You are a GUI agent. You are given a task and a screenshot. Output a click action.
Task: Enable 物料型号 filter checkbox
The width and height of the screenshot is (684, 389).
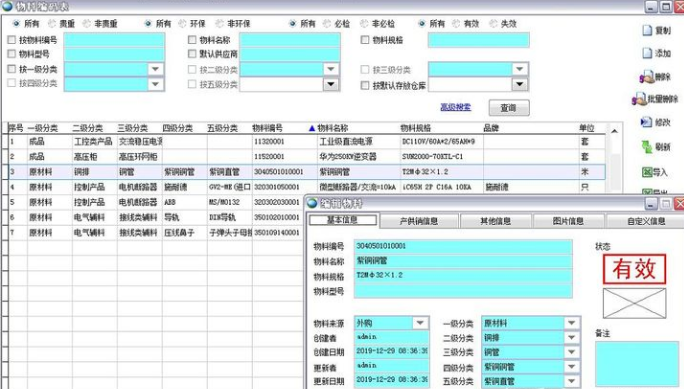[x=12, y=54]
